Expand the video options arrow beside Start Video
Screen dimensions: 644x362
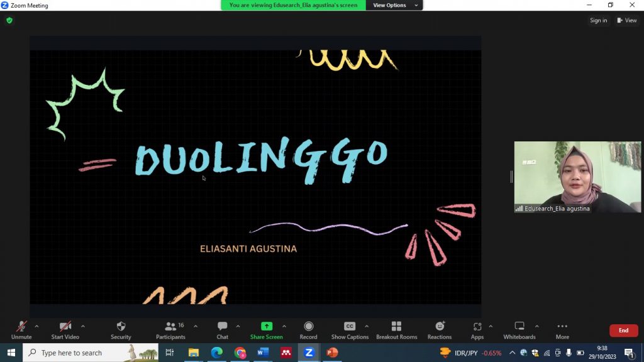pos(83,326)
